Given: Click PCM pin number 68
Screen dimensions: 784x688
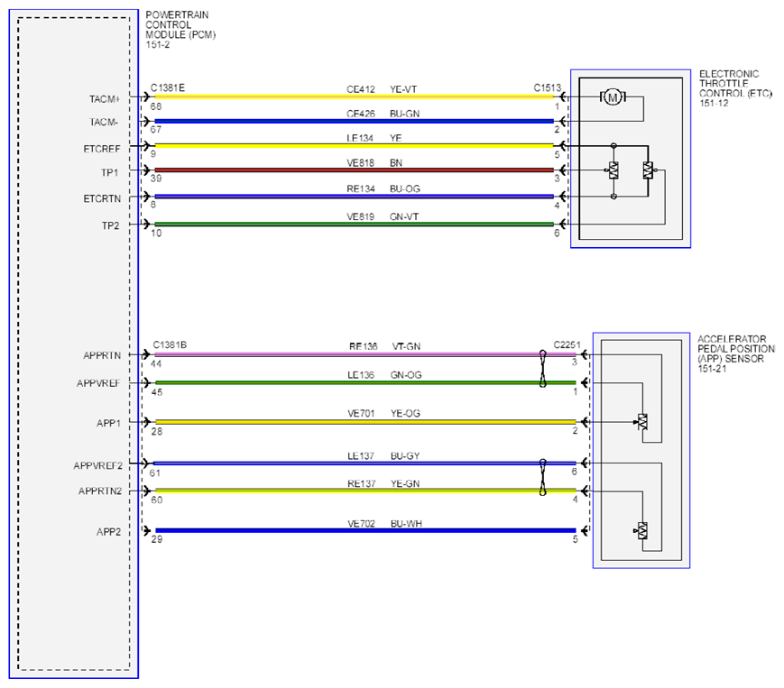Looking at the screenshot, I should [x=155, y=106].
